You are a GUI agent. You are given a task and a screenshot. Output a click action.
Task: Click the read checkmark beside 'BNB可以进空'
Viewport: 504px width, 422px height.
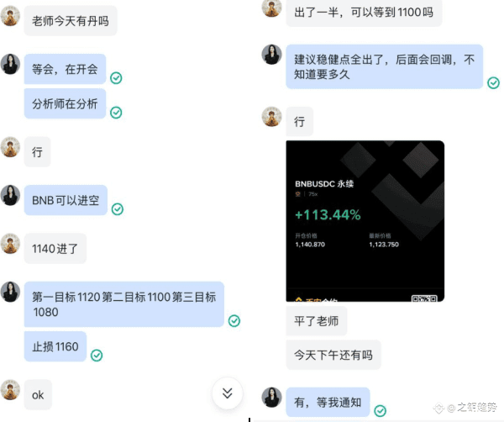click(118, 209)
